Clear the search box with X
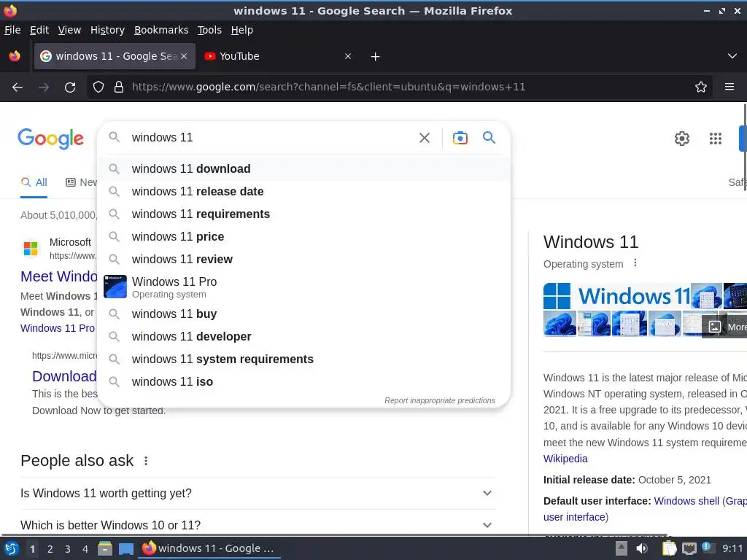 (425, 138)
